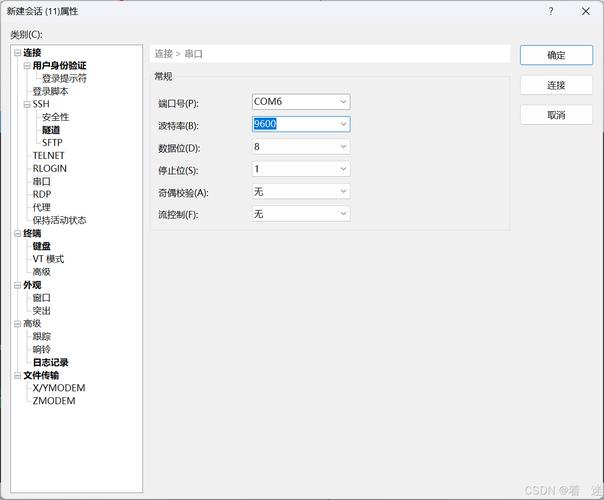Select ZMODEM in the tree

point(54,401)
